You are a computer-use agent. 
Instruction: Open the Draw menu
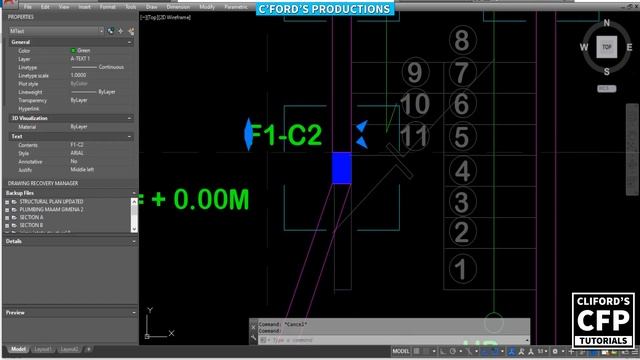point(151,7)
